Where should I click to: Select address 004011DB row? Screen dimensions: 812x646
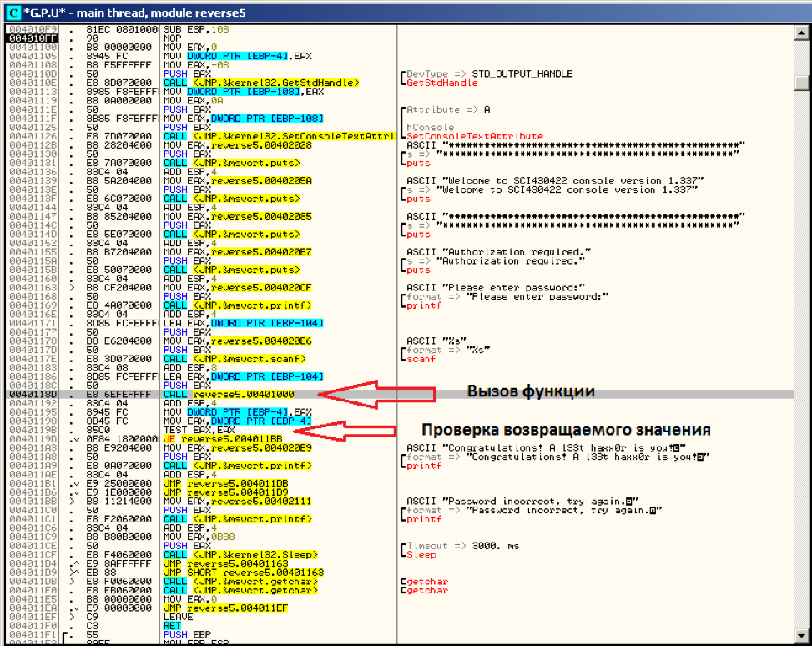tap(33, 581)
